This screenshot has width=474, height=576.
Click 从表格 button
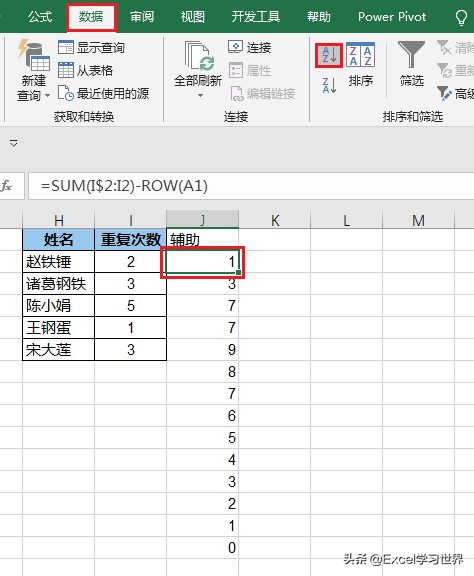(x=86, y=70)
